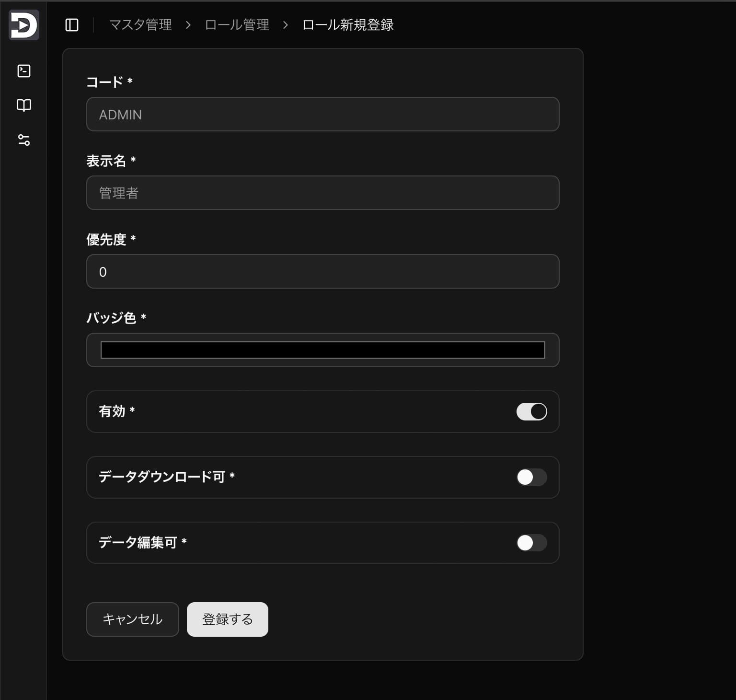Open the バッジ色 color picker
The image size is (736, 700).
323,350
